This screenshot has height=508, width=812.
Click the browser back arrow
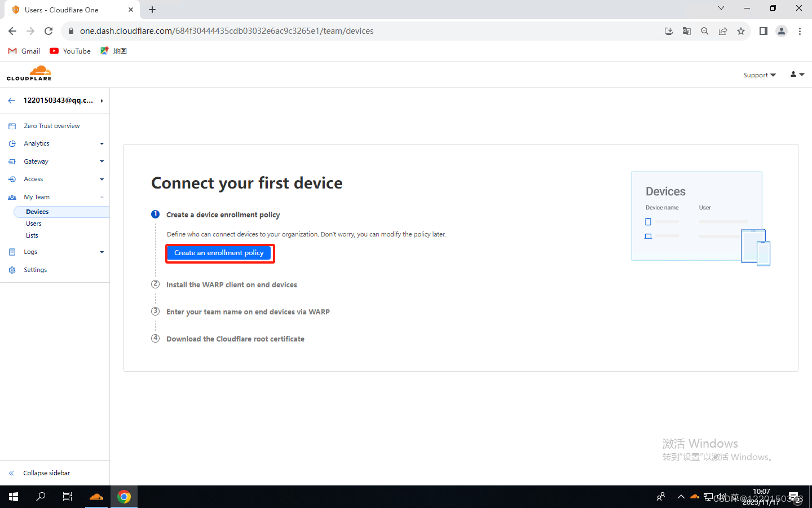point(12,31)
